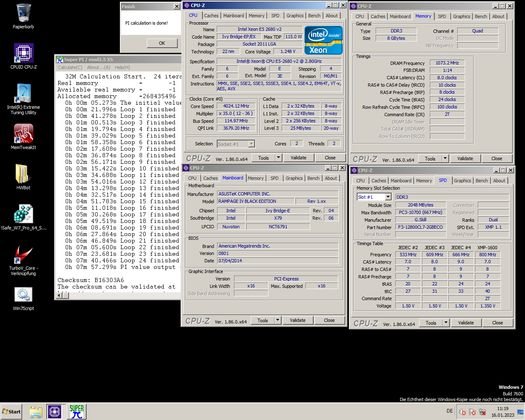Open Calculate(C) menu in Super PI

[x=70, y=67]
